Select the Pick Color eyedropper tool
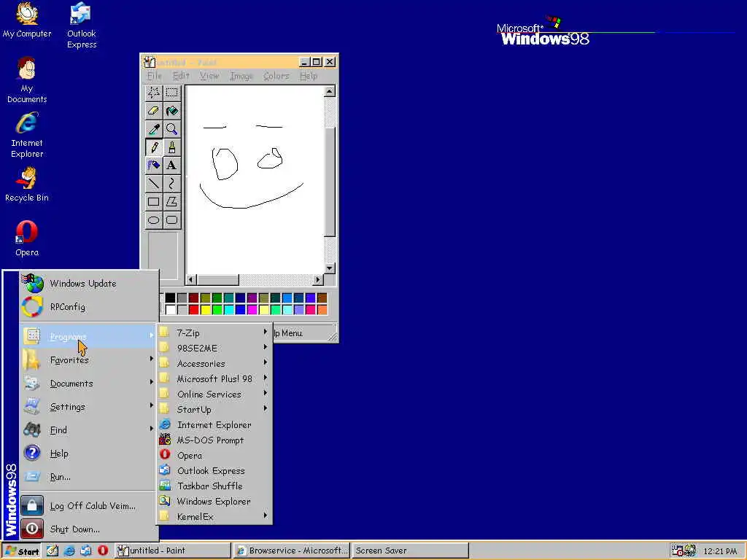 [153, 129]
